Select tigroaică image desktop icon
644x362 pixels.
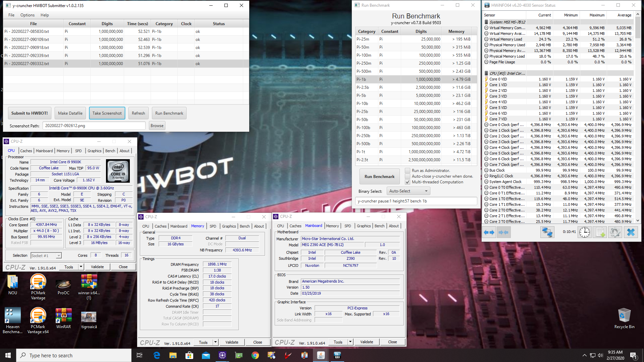point(89,320)
